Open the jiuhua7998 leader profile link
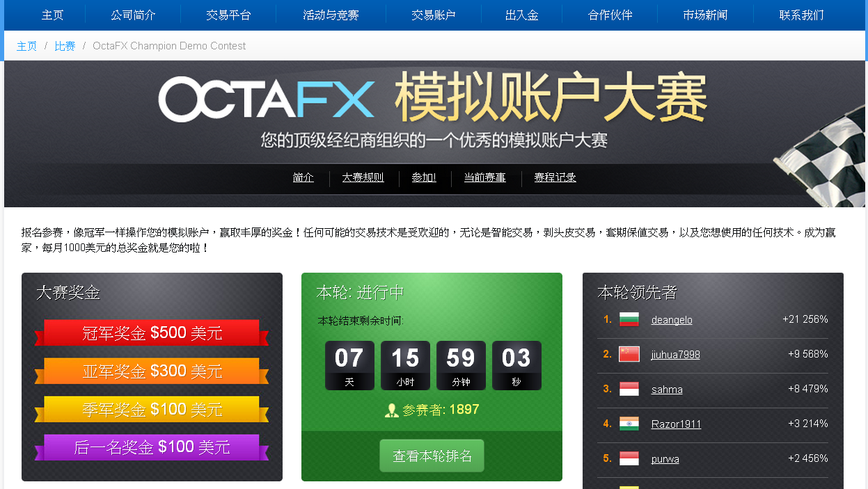Screen dimensions: 868x489 pos(676,355)
